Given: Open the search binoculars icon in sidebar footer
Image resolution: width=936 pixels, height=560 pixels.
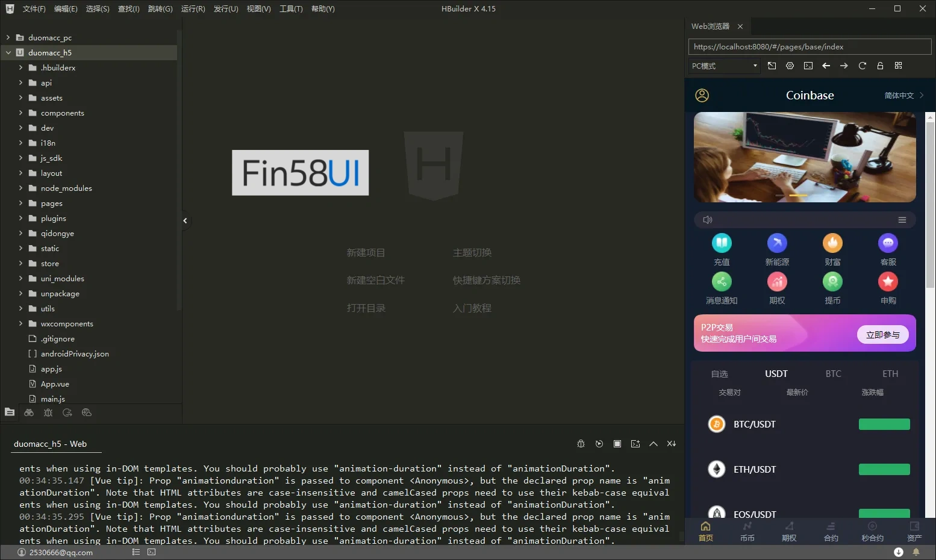Looking at the screenshot, I should pos(29,412).
